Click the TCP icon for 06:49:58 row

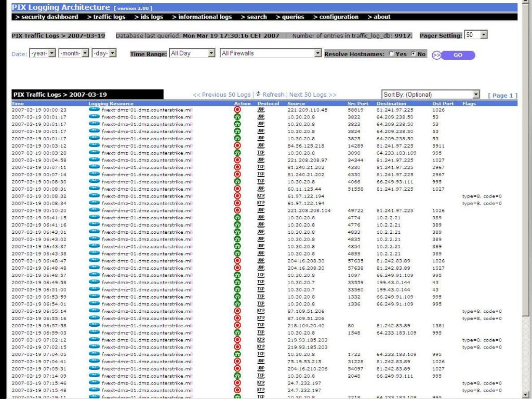(261, 282)
